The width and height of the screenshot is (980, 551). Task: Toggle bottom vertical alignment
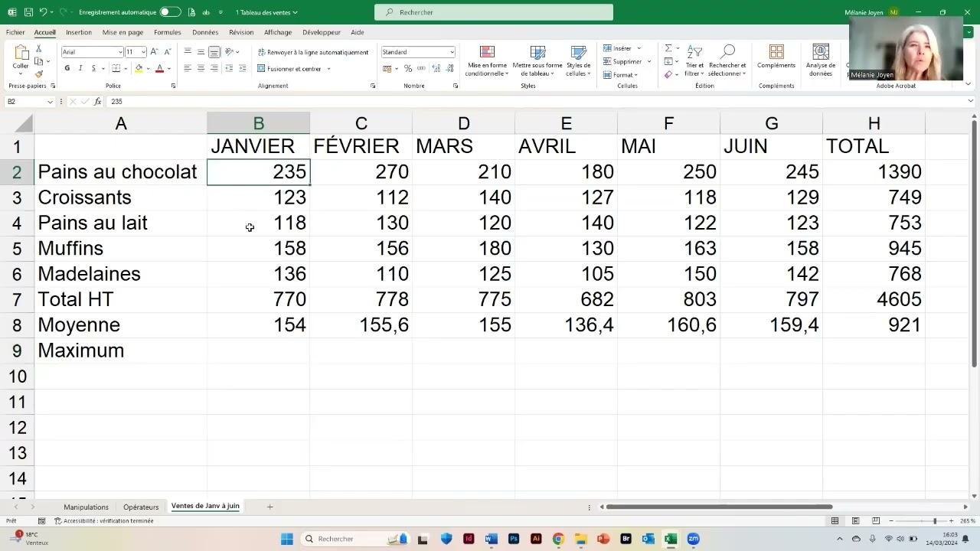(x=214, y=52)
